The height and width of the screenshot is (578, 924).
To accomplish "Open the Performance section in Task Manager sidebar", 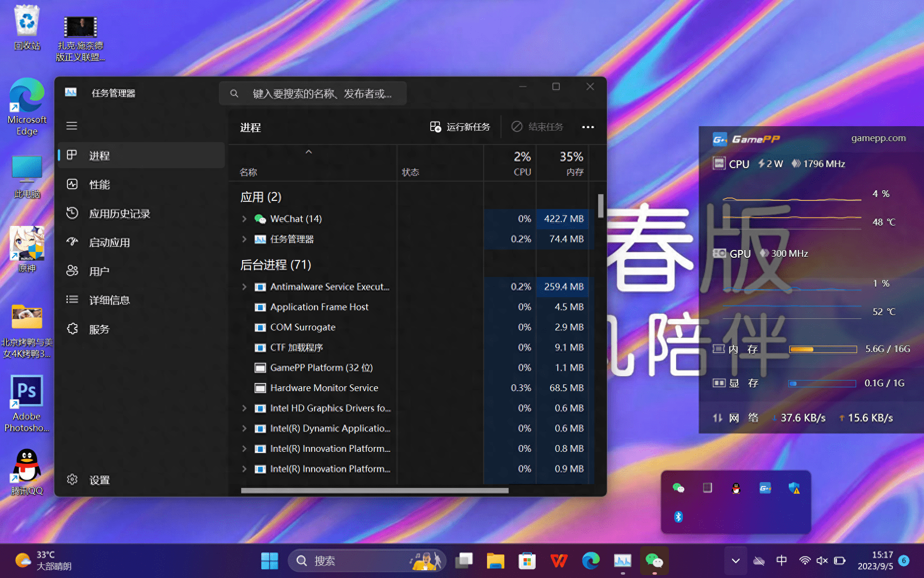I will 100,184.
